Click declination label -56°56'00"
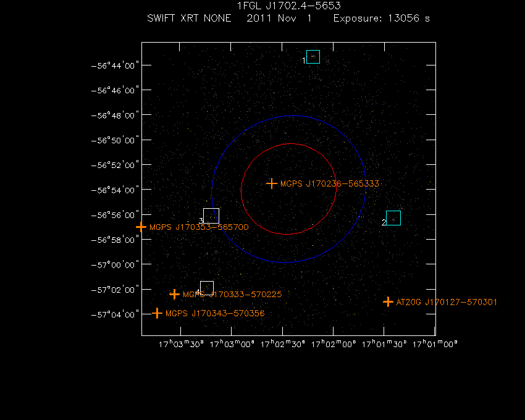 (115, 215)
